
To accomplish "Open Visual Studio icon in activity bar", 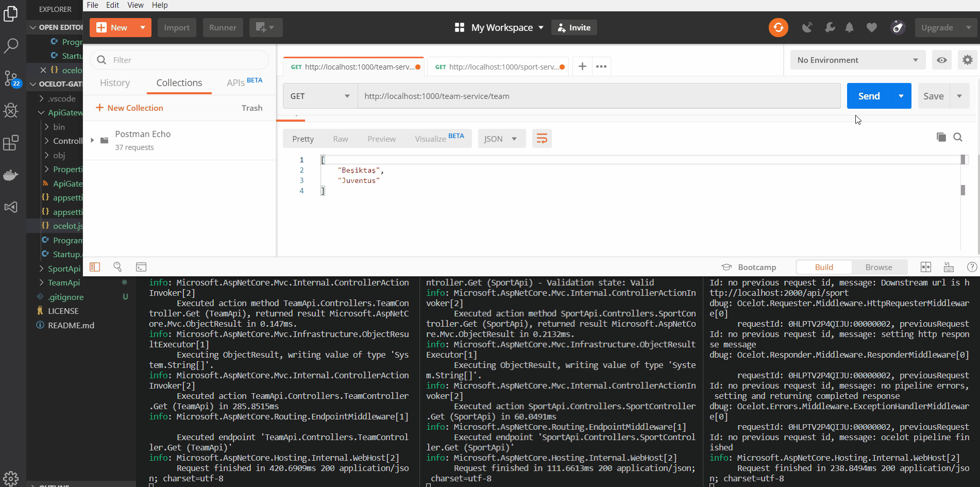I will [11, 207].
